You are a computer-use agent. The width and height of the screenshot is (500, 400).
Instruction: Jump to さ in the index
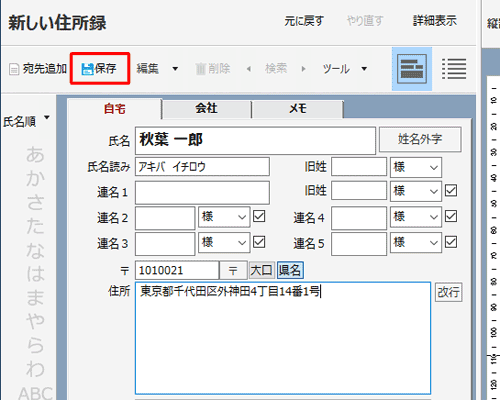[x=35, y=202]
